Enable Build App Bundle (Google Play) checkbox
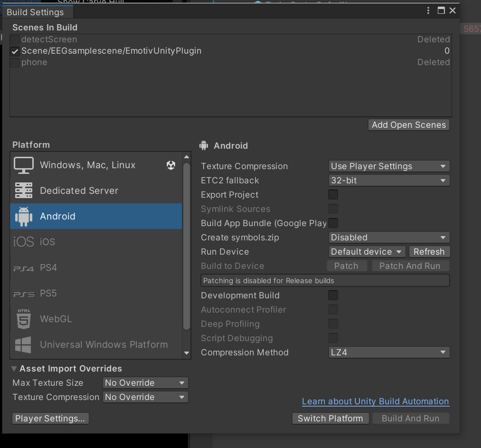Image resolution: width=481 pixels, height=448 pixels. tap(333, 223)
